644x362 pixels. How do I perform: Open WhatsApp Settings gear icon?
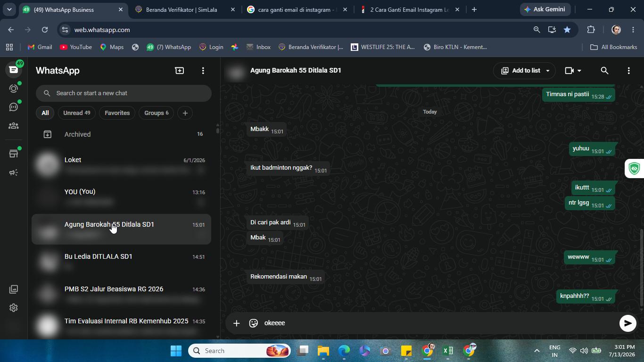click(14, 308)
